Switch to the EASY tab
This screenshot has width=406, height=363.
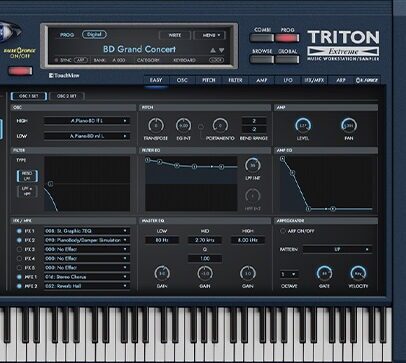click(x=156, y=80)
